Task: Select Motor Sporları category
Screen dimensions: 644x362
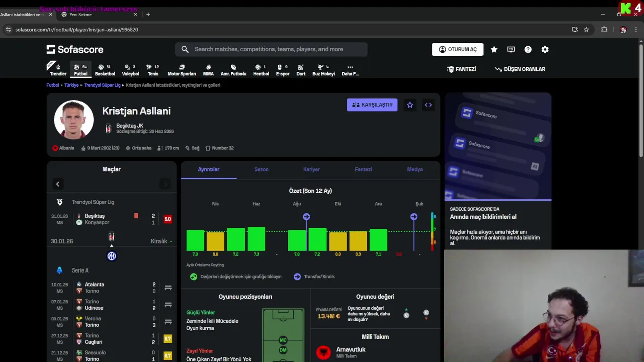Action: (x=182, y=70)
